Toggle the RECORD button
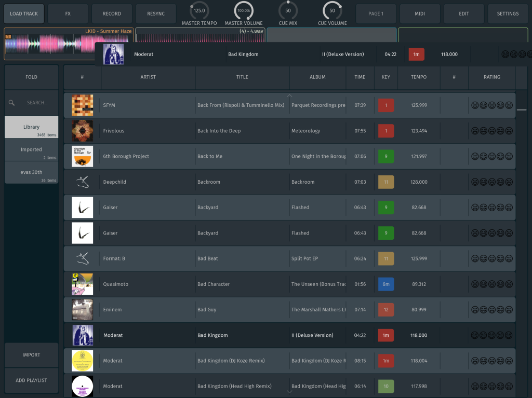This screenshot has width=532, height=398. click(x=112, y=14)
